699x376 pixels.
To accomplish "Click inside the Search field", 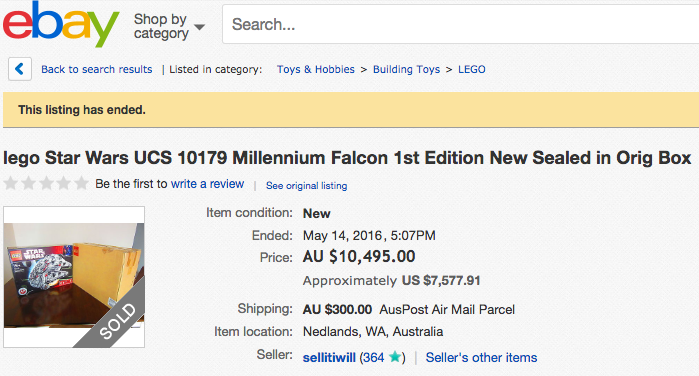I will (x=461, y=24).
